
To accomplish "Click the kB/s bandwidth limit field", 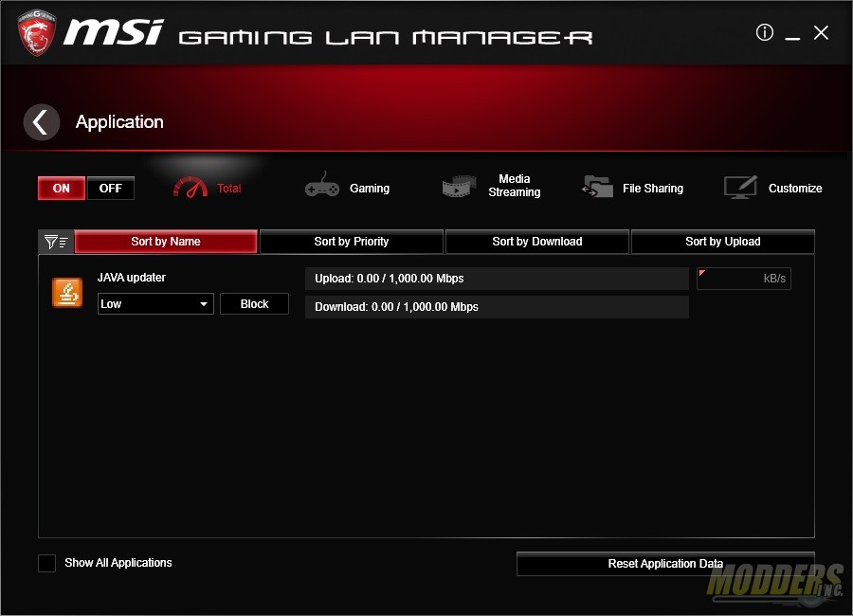I will point(744,279).
